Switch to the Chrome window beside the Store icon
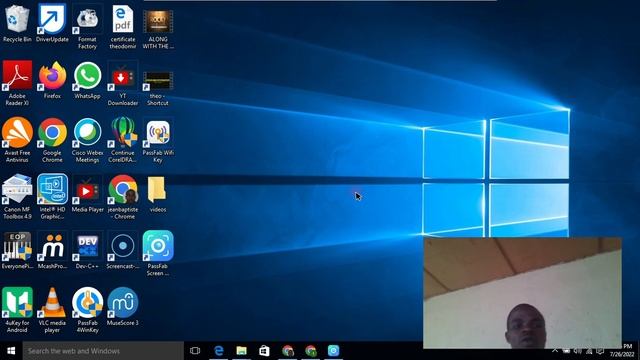The height and width of the screenshot is (360, 640). pos(288,351)
